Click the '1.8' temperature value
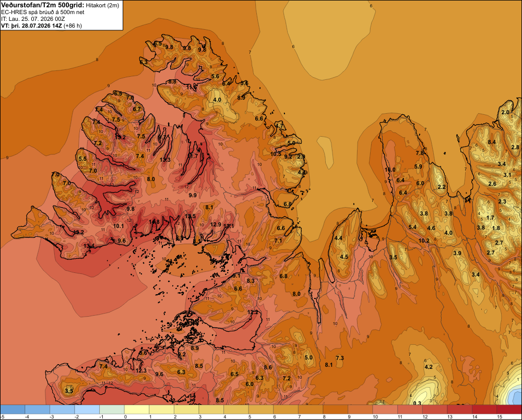Image resolution: width=522 pixels, height=420 pixels. (496, 229)
